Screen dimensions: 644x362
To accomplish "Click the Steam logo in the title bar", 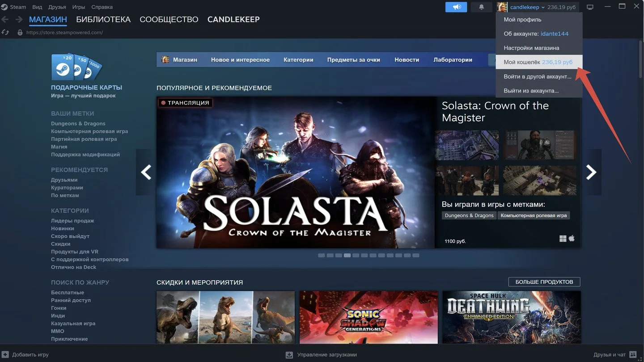I will tap(4, 7).
